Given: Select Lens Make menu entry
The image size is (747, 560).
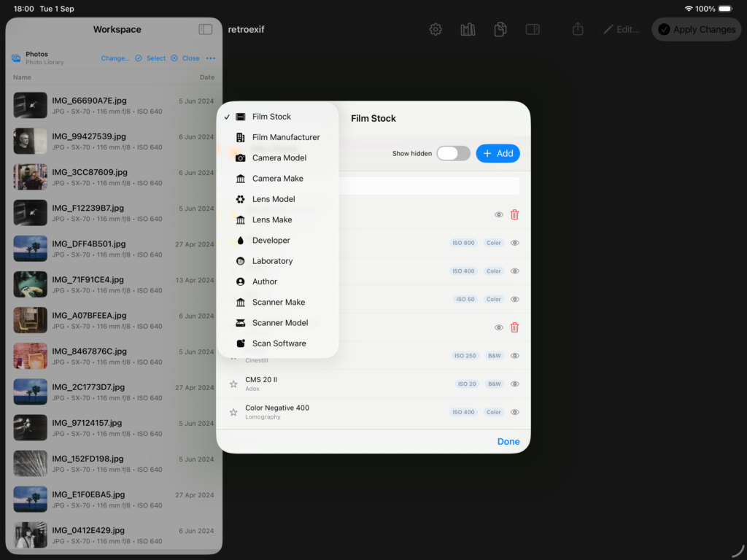Looking at the screenshot, I should [278, 220].
